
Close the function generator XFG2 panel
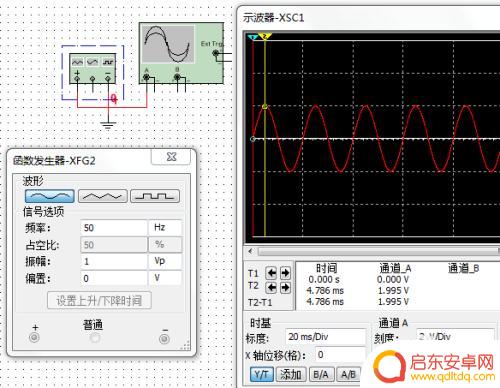(x=171, y=157)
